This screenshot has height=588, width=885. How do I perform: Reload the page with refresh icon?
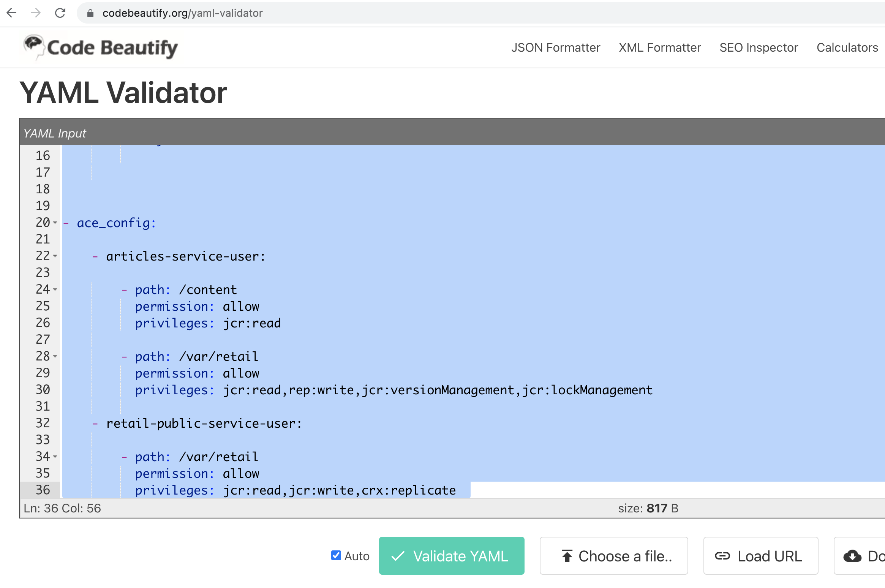coord(60,13)
